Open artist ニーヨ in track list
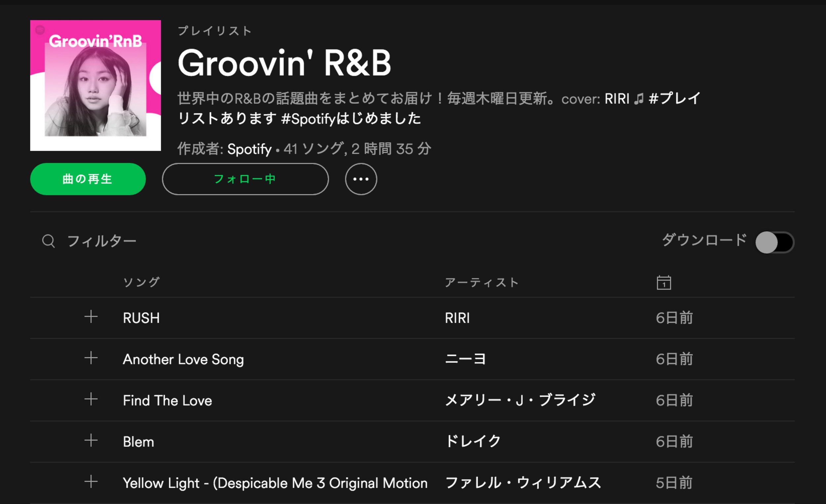 [465, 359]
